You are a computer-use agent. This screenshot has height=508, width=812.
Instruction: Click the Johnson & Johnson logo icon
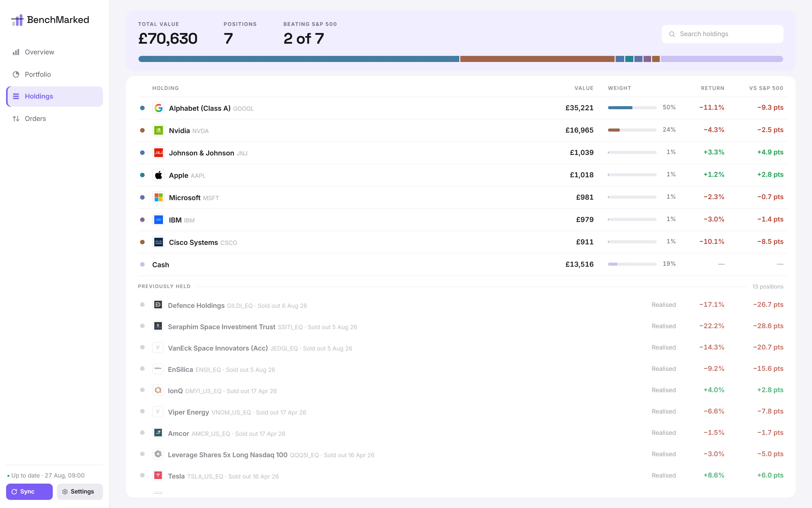point(158,153)
